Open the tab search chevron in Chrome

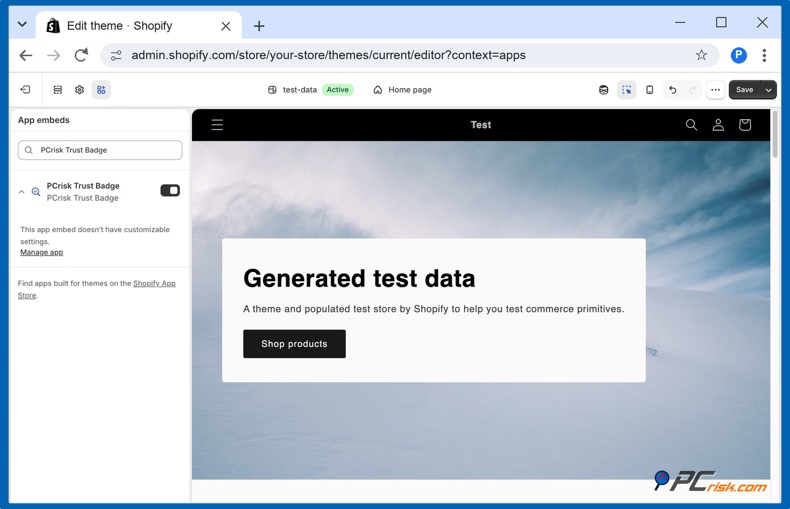pyautogui.click(x=22, y=24)
